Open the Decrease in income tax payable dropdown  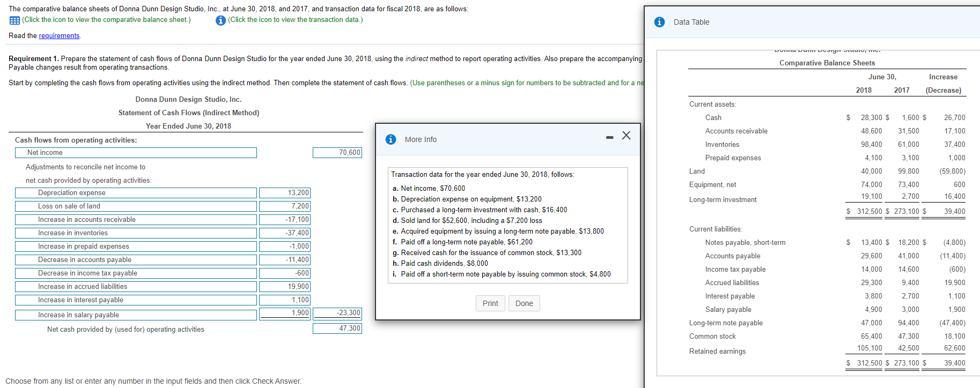(x=136, y=273)
